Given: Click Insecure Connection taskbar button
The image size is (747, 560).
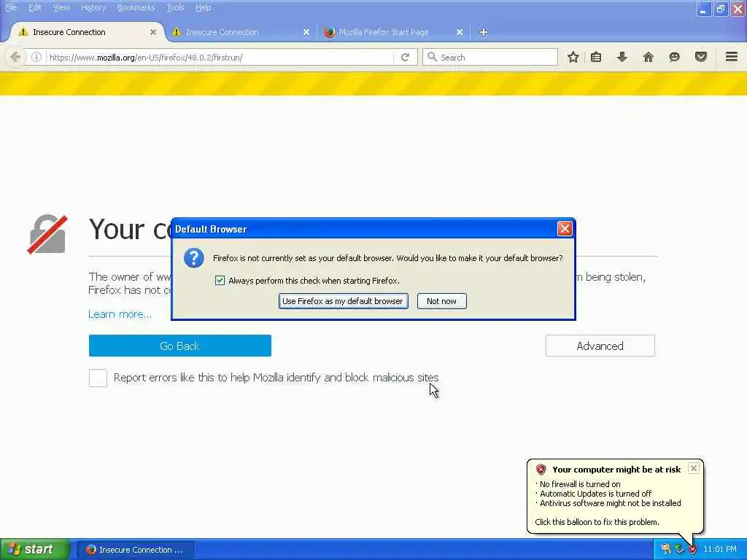Looking at the screenshot, I should (x=135, y=550).
